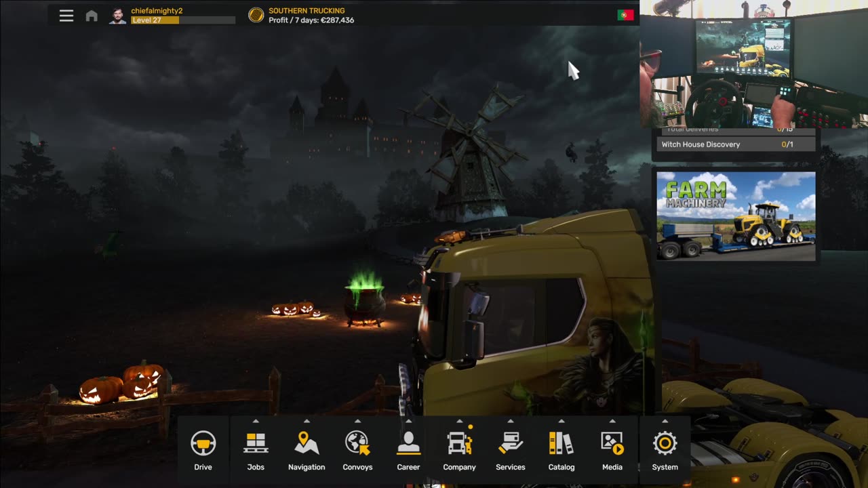Screen dimensions: 868x488
Task: Click the Drive steering wheel icon
Action: [203, 445]
